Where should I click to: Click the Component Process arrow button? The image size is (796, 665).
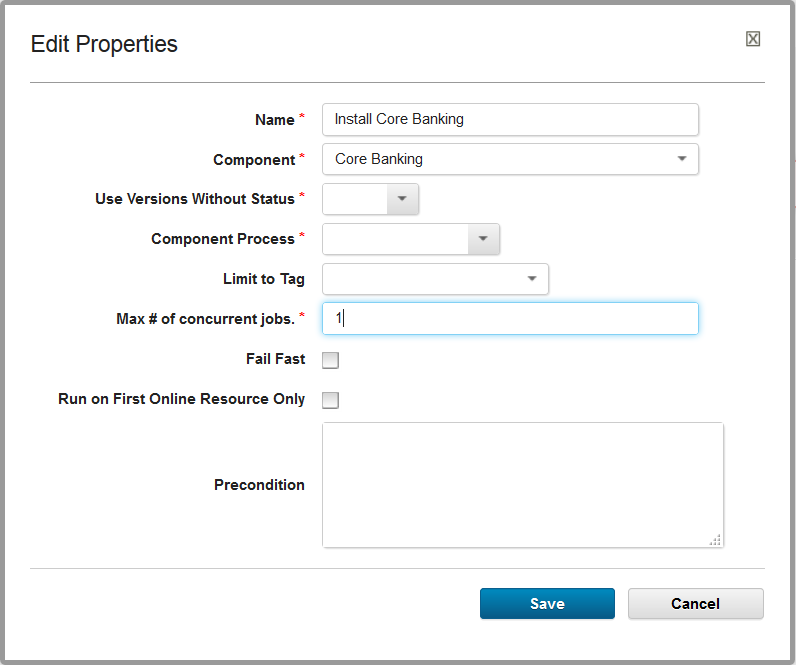click(483, 239)
